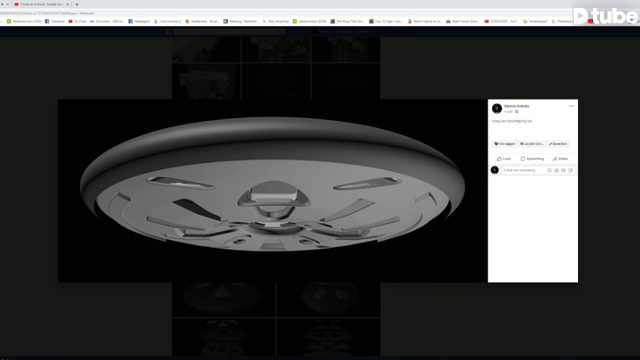The width and height of the screenshot is (640, 360).
Task: Open the emoji picker in comment box
Action: click(x=549, y=170)
